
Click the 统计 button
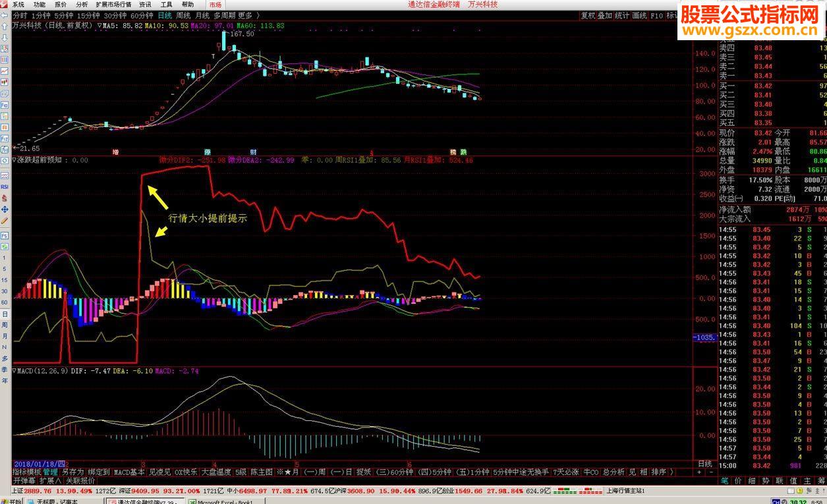click(622, 16)
